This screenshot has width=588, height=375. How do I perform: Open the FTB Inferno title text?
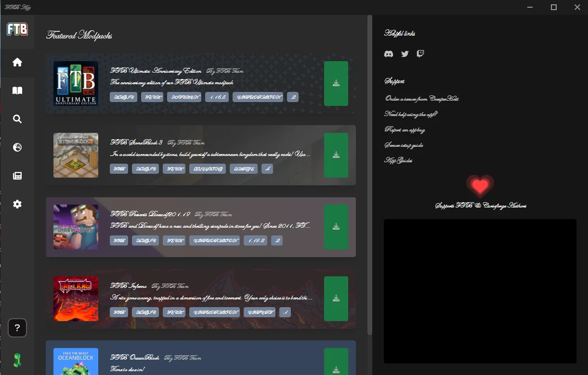[129, 286]
